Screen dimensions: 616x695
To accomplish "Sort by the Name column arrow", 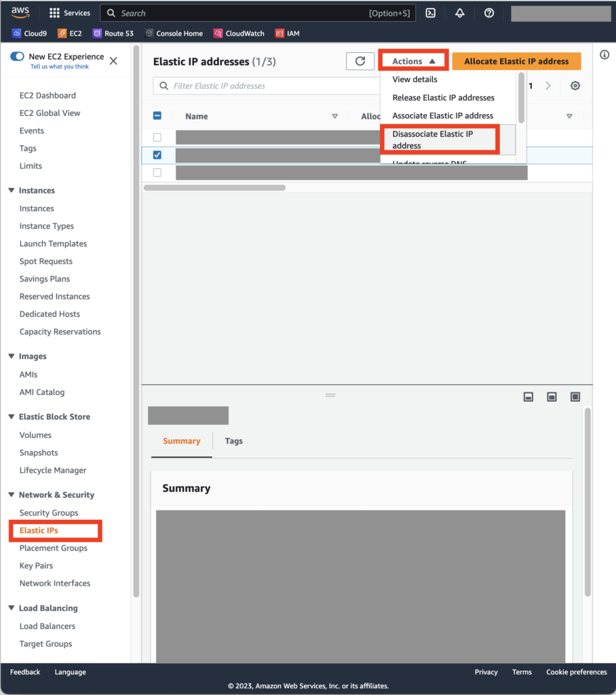I will point(334,116).
